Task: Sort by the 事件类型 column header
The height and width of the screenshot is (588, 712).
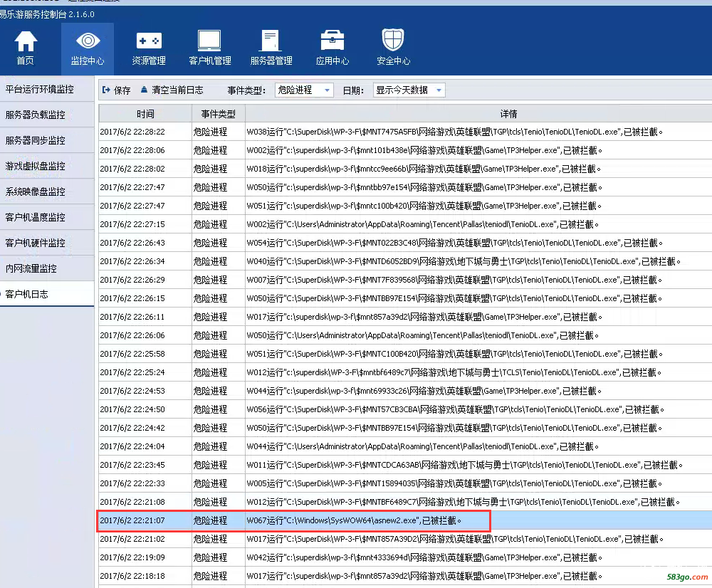Action: pyautogui.click(x=219, y=113)
